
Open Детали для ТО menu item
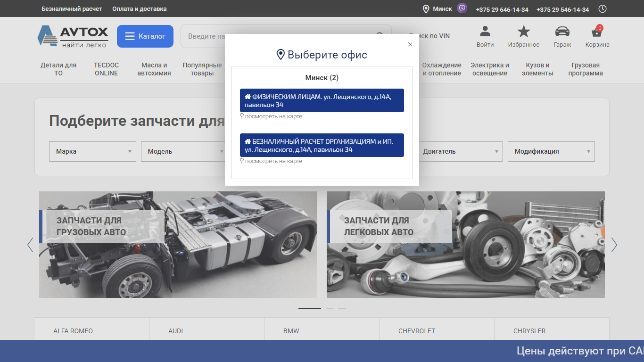pyautogui.click(x=58, y=69)
